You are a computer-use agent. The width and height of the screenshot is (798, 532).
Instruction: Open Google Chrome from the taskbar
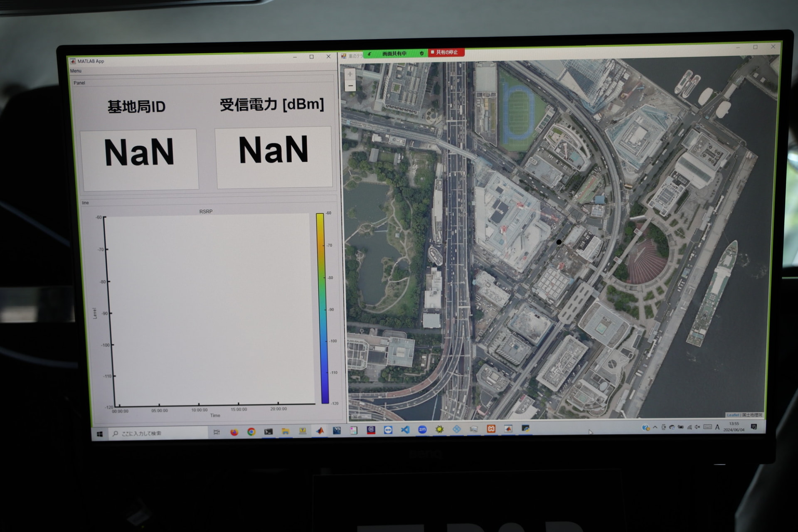(x=251, y=432)
